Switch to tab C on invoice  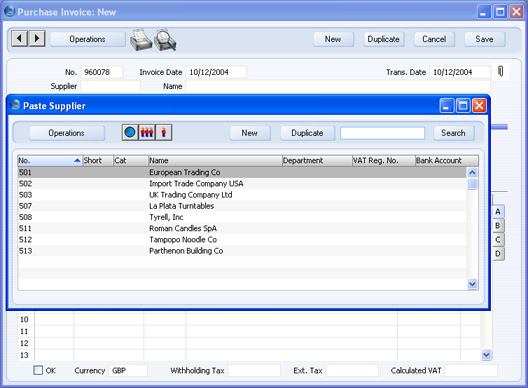pyautogui.click(x=498, y=240)
